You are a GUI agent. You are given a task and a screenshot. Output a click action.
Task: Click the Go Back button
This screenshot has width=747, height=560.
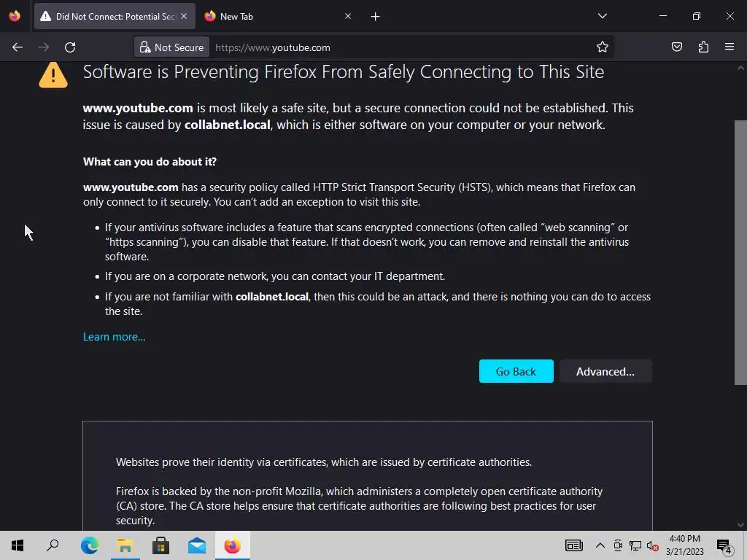point(516,371)
